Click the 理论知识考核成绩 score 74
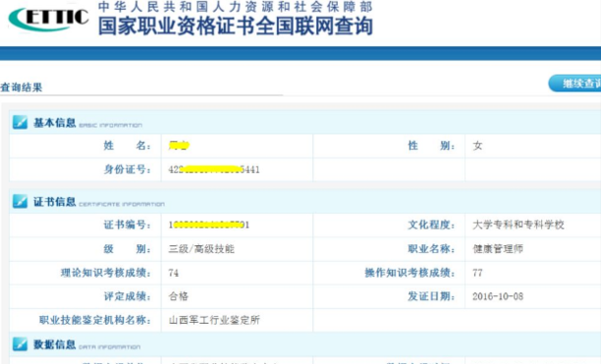 click(x=173, y=273)
